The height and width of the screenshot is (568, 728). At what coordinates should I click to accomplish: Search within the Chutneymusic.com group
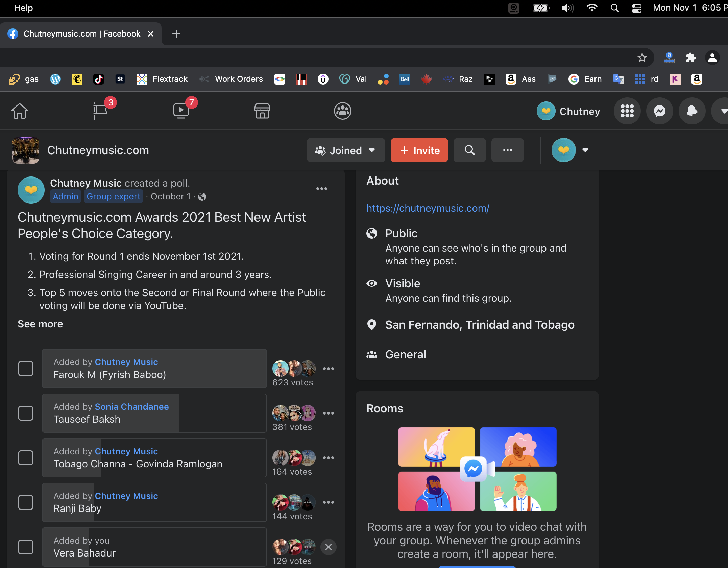tap(469, 150)
